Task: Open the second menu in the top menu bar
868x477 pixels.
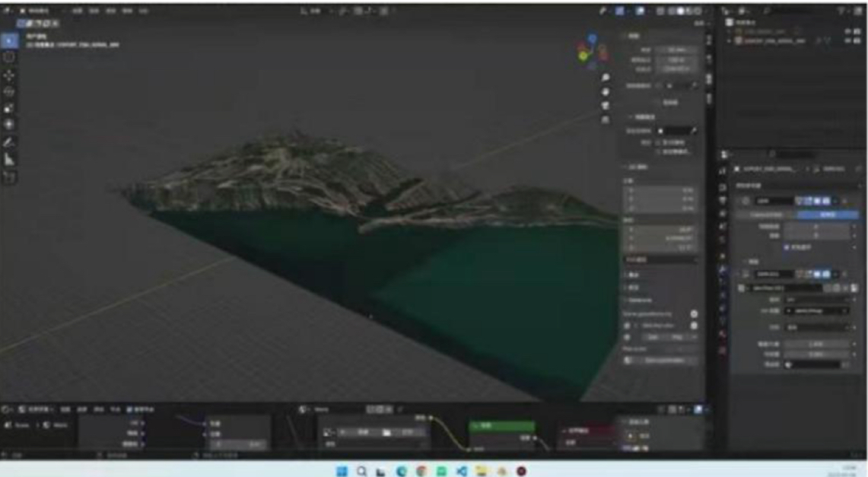Action: 94,11
